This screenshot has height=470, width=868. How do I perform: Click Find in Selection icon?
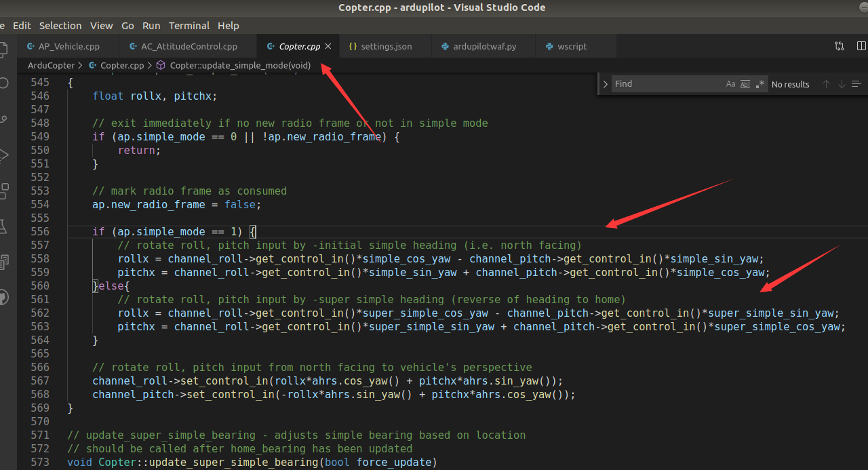(856, 84)
